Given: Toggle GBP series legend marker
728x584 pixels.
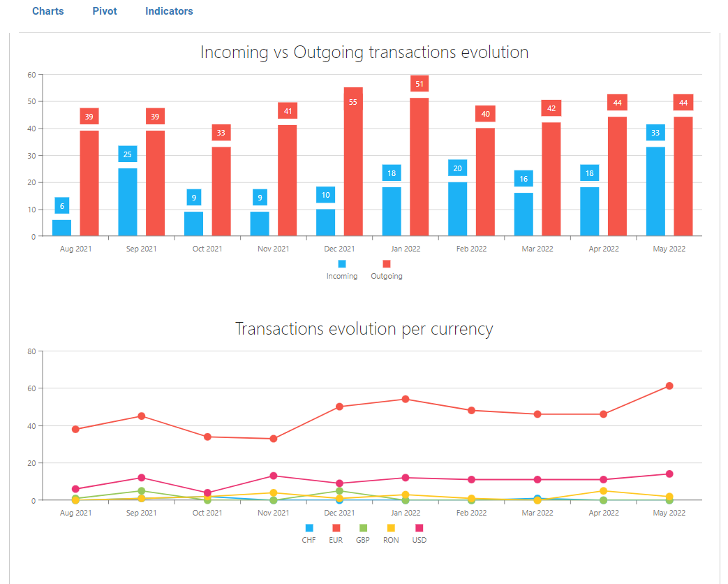Looking at the screenshot, I should [363, 528].
